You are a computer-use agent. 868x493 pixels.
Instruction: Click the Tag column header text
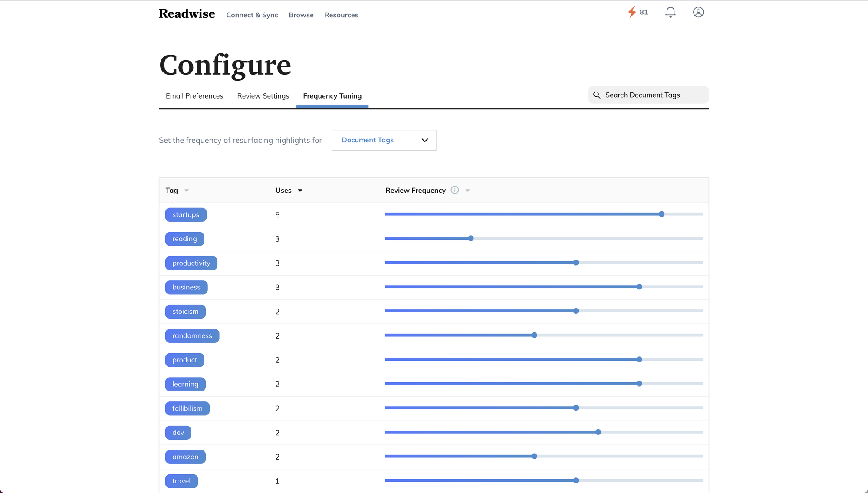(x=172, y=191)
